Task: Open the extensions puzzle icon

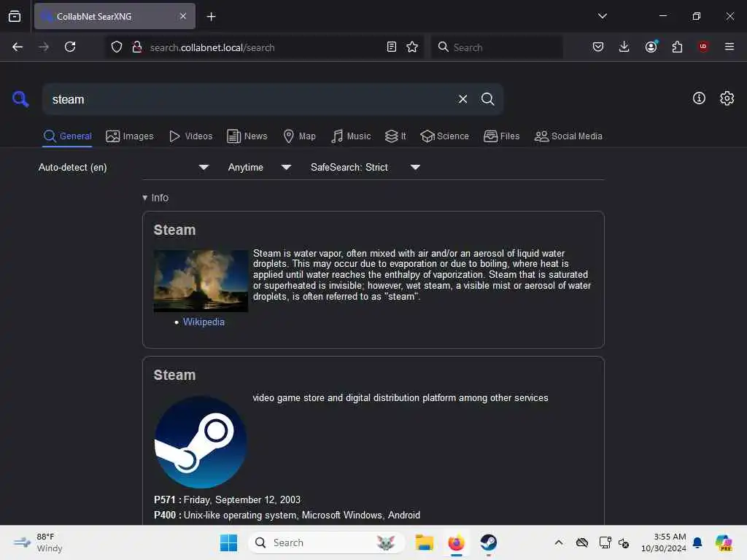Action: [x=677, y=47]
